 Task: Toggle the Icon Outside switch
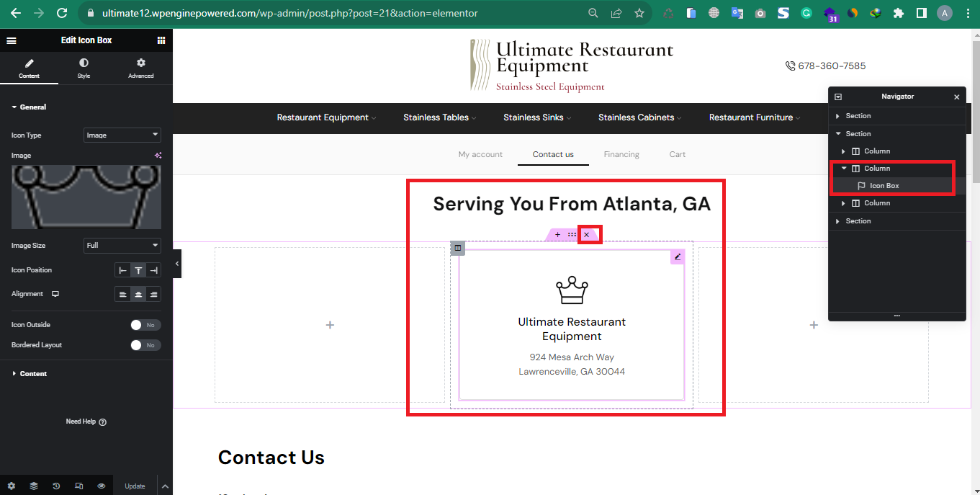point(145,325)
